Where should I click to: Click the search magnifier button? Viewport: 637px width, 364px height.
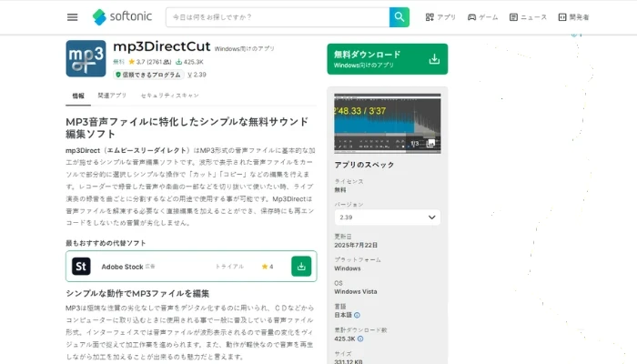coord(399,17)
